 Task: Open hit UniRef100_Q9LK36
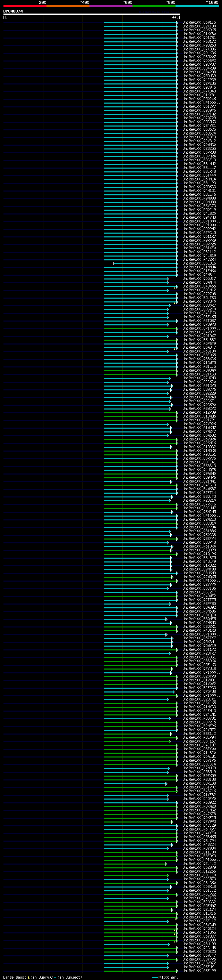click(199, 53)
